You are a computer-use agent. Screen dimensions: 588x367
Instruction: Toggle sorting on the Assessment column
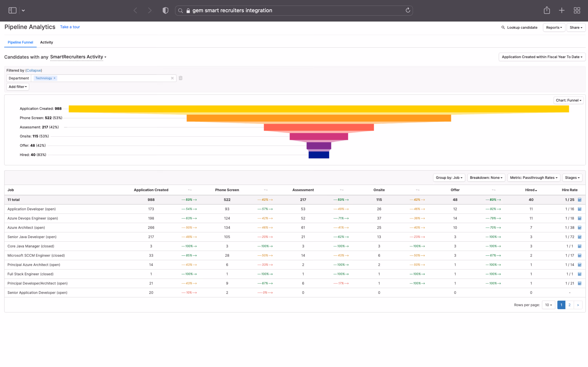coord(341,190)
